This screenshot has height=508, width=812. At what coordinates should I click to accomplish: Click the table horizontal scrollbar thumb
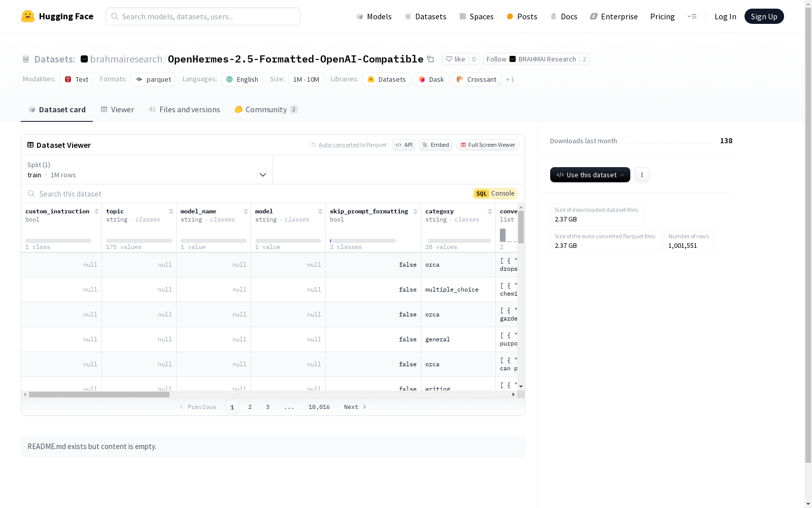coord(99,394)
